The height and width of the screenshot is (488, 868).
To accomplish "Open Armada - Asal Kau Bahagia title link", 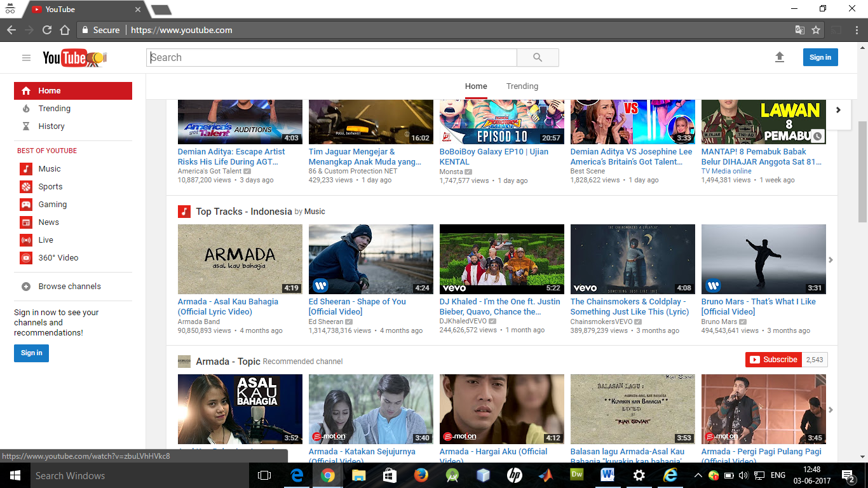I will tap(228, 307).
